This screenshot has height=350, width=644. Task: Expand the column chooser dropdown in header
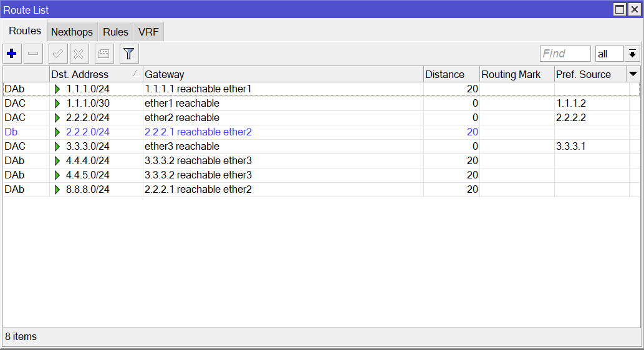coord(633,74)
